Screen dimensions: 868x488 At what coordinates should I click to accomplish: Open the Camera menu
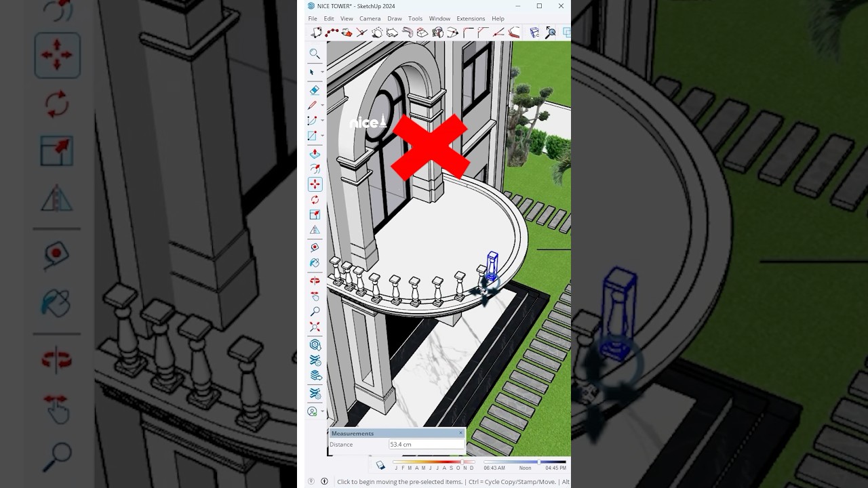370,19
